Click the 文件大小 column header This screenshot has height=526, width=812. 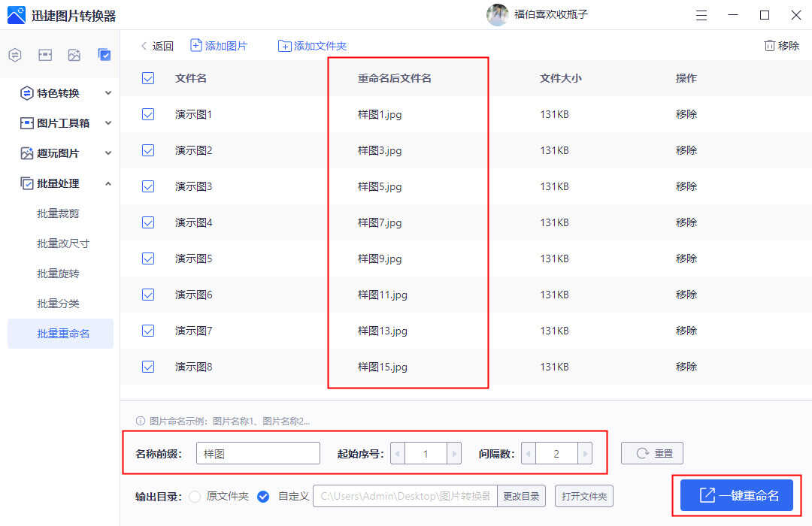coord(560,78)
